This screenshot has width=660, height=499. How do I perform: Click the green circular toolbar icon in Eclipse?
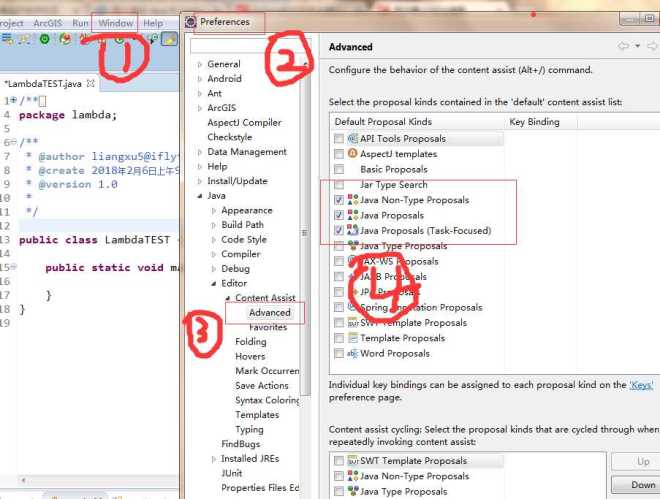coord(44,39)
